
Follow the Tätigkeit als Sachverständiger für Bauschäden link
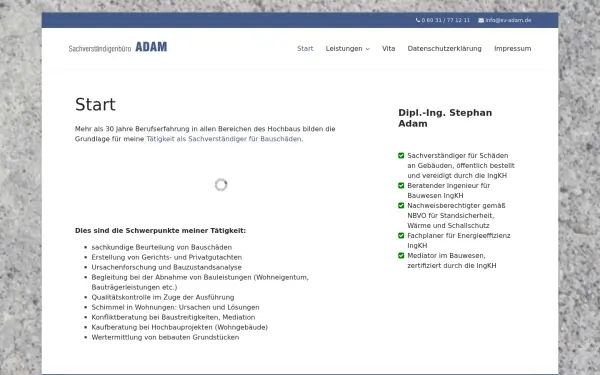pos(224,139)
